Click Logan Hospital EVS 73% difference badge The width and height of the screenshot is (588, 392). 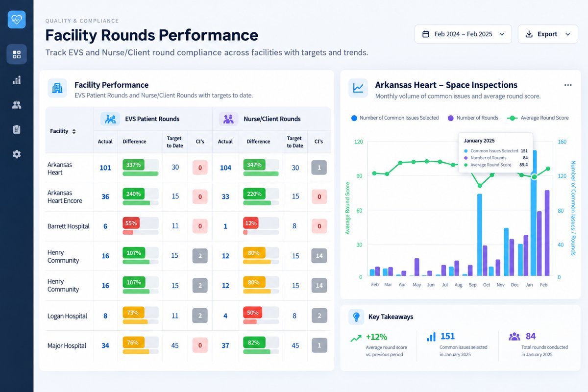(134, 312)
